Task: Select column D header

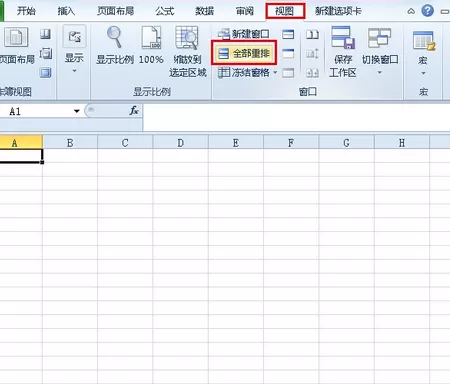Action: tap(180, 143)
